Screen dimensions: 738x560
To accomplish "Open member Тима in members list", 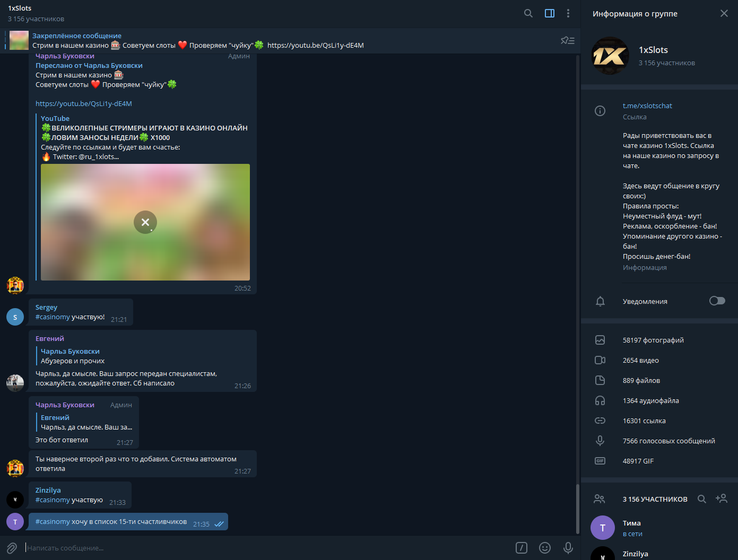I will click(x=659, y=528).
